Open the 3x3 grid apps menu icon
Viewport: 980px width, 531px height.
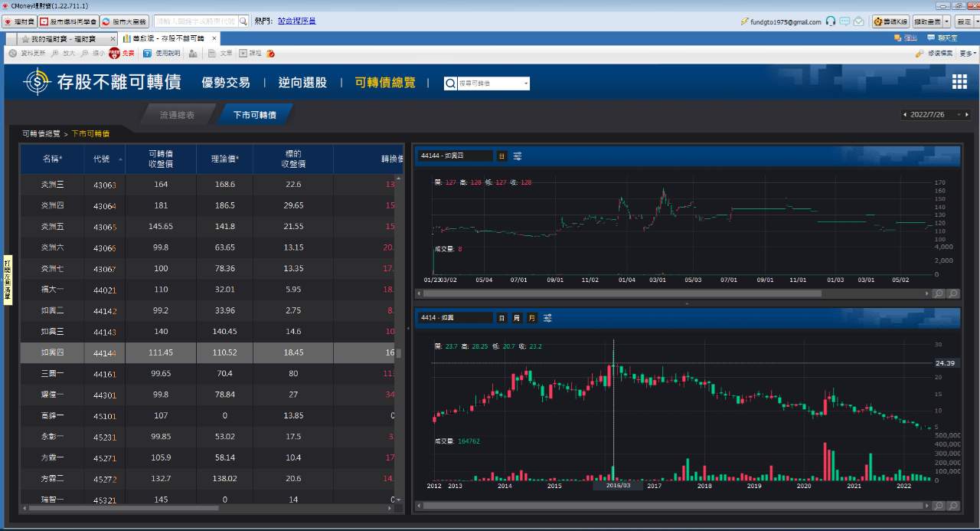click(959, 82)
